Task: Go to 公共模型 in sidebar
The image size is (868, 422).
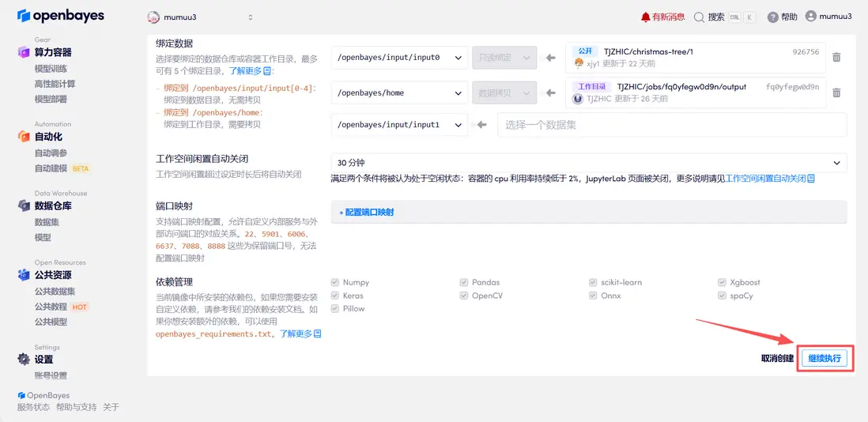Action: pos(51,322)
